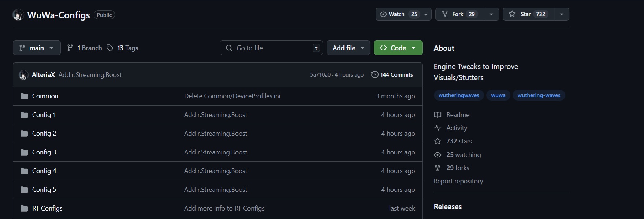Open AlteriaX's avatar in the commit header

(x=23, y=75)
